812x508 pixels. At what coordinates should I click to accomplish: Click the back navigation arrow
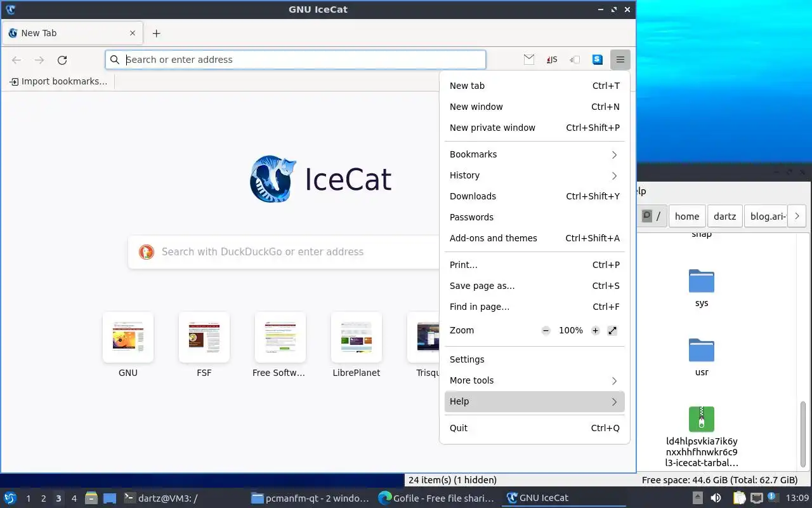point(16,60)
